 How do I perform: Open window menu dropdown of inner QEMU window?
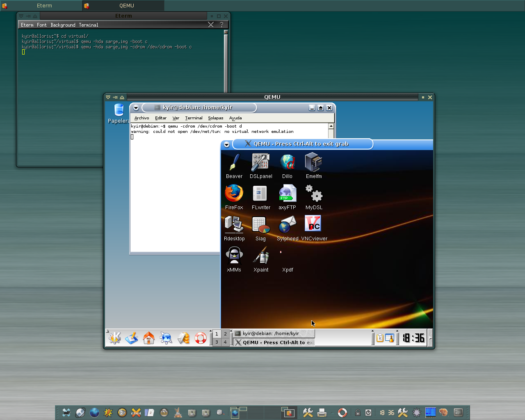point(226,144)
